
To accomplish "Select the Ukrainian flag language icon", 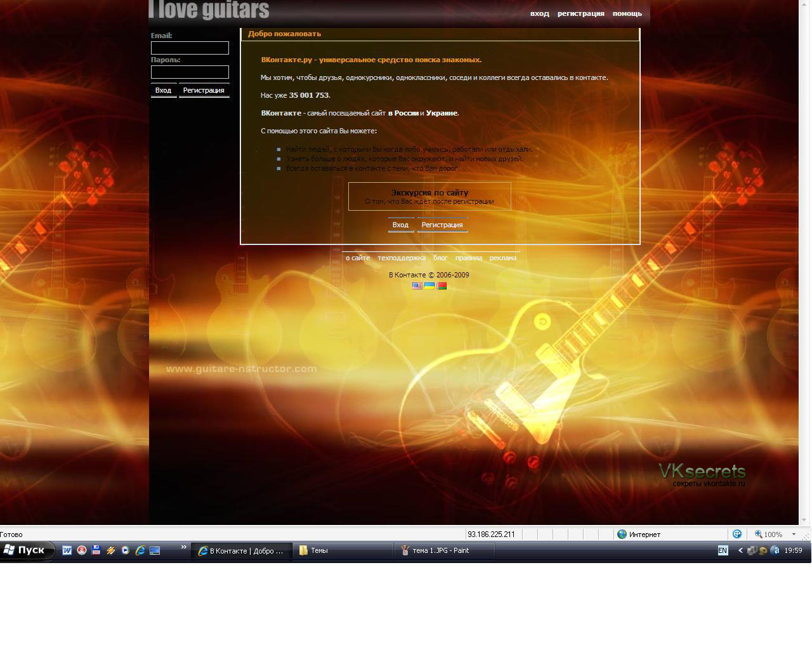I will 429,286.
